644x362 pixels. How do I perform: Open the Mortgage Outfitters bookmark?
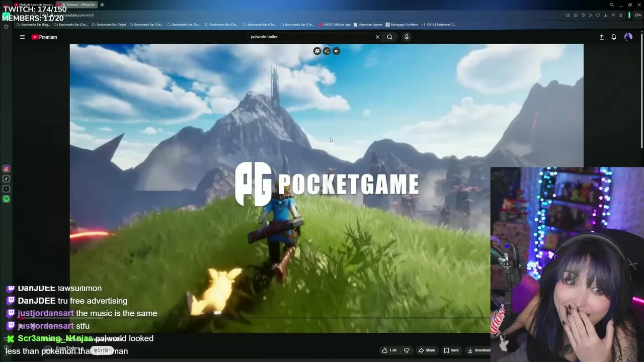pyautogui.click(x=401, y=24)
